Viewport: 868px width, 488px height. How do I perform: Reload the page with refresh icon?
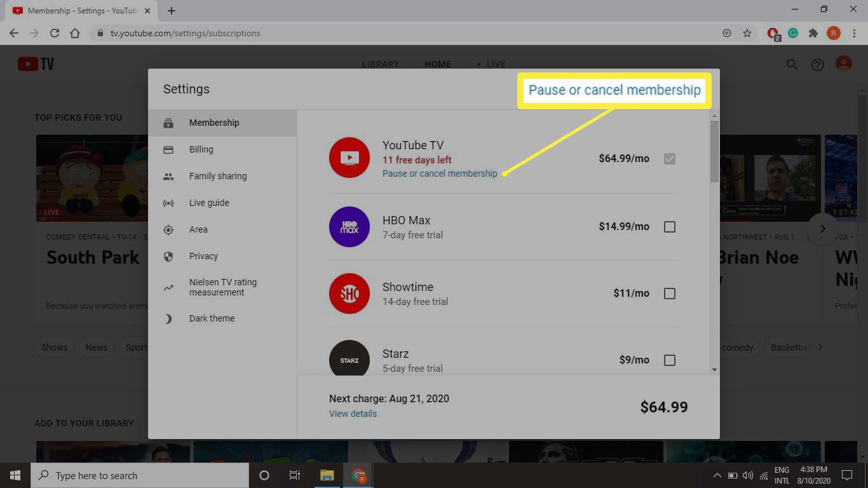(x=55, y=33)
